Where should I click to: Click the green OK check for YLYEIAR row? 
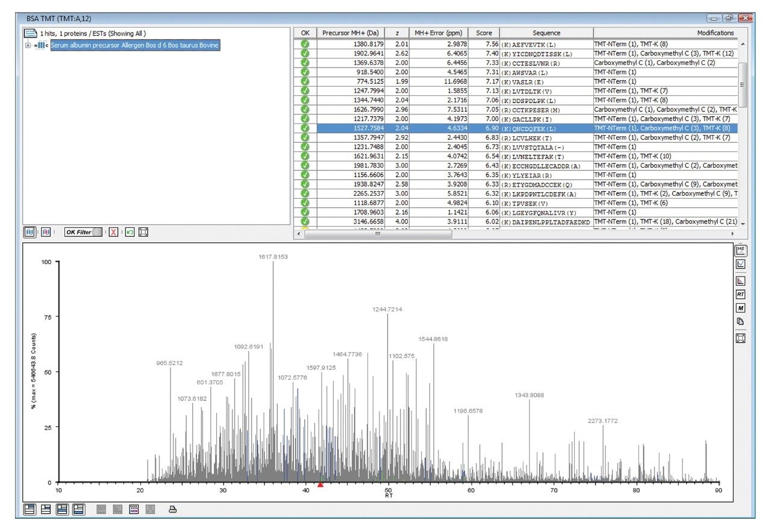click(x=305, y=175)
